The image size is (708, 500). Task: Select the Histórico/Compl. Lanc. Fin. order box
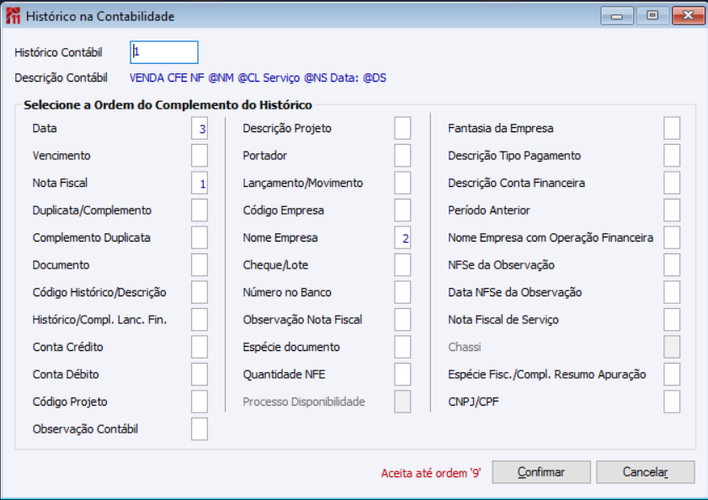click(199, 320)
